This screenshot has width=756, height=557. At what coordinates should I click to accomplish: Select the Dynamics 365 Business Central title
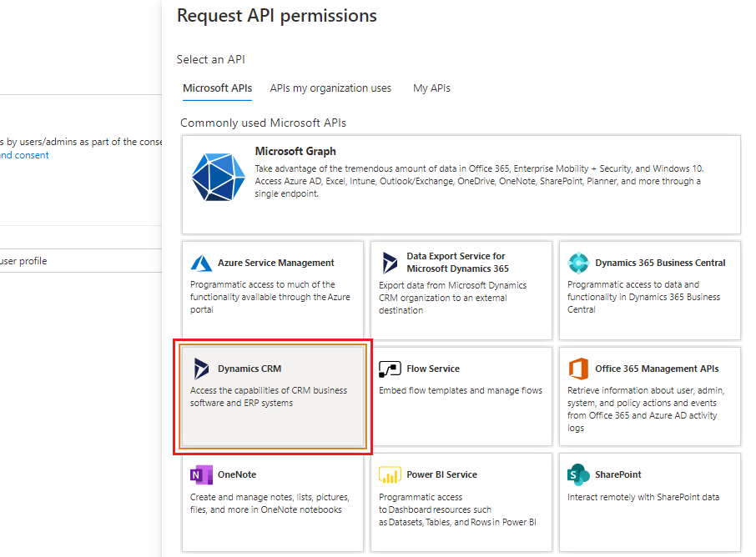pyautogui.click(x=660, y=263)
